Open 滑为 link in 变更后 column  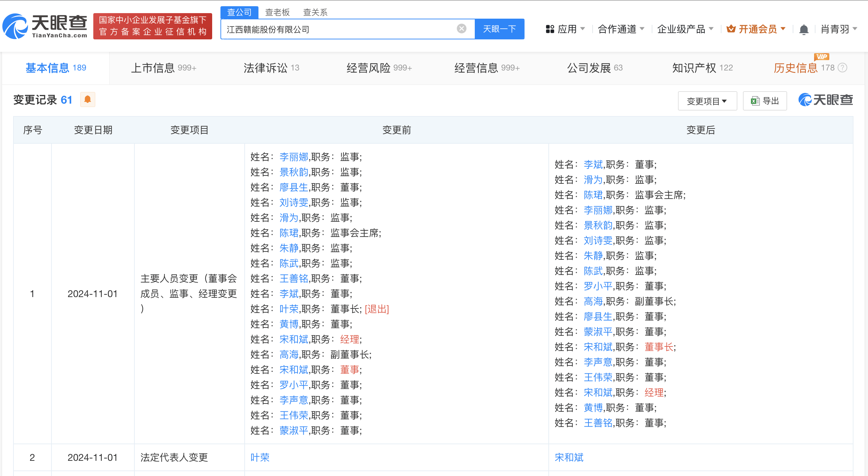[x=593, y=180]
